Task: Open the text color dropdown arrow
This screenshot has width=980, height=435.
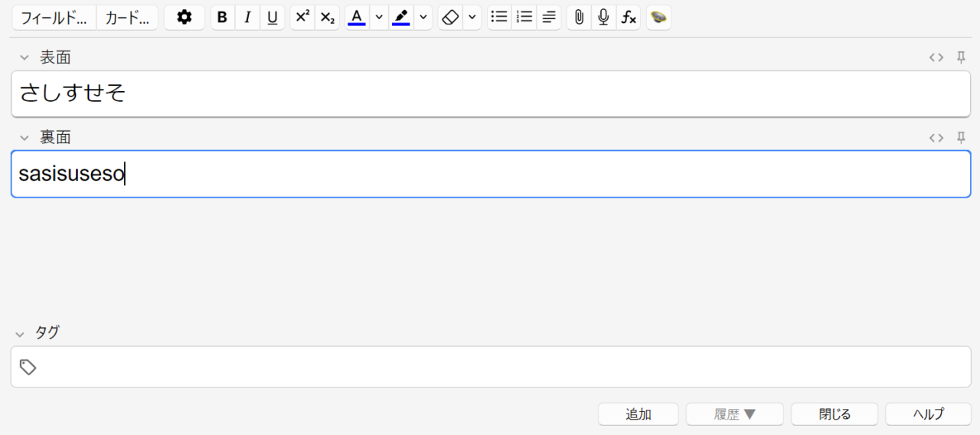Action: [x=378, y=18]
